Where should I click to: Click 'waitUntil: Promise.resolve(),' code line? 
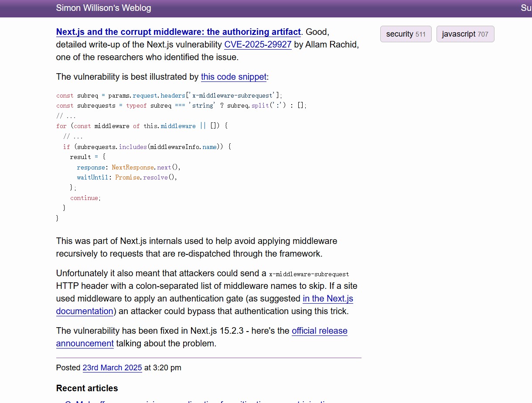127,177
